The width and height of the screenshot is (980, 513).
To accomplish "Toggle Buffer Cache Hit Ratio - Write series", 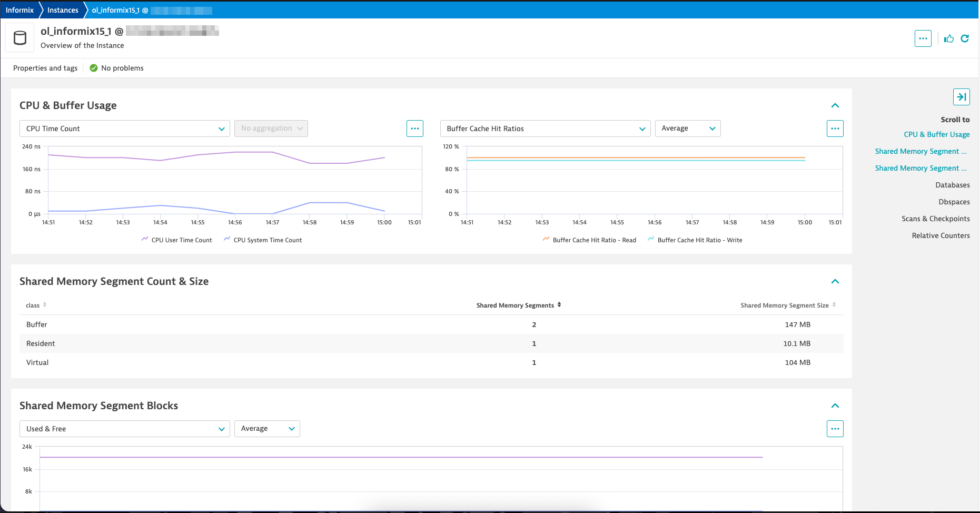I will point(695,240).
